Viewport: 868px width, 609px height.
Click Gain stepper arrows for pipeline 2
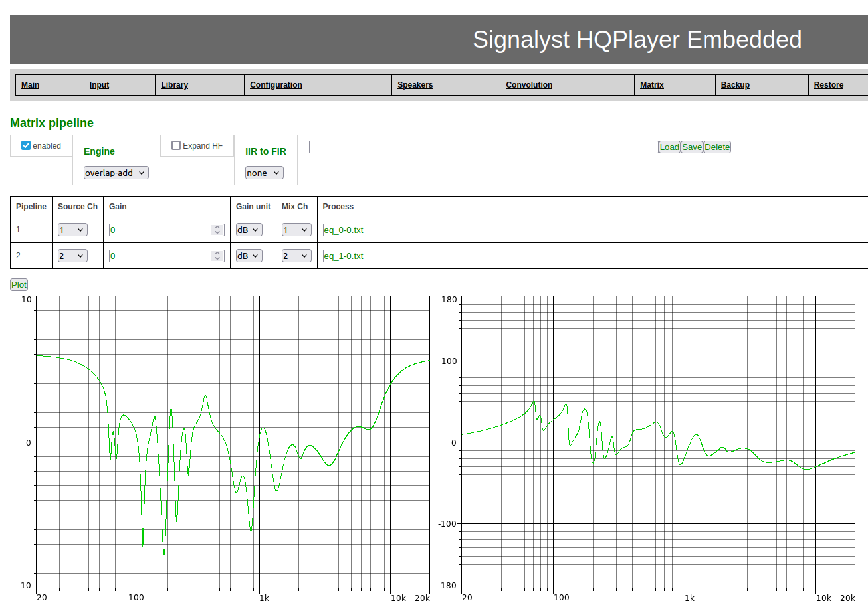[x=217, y=256]
